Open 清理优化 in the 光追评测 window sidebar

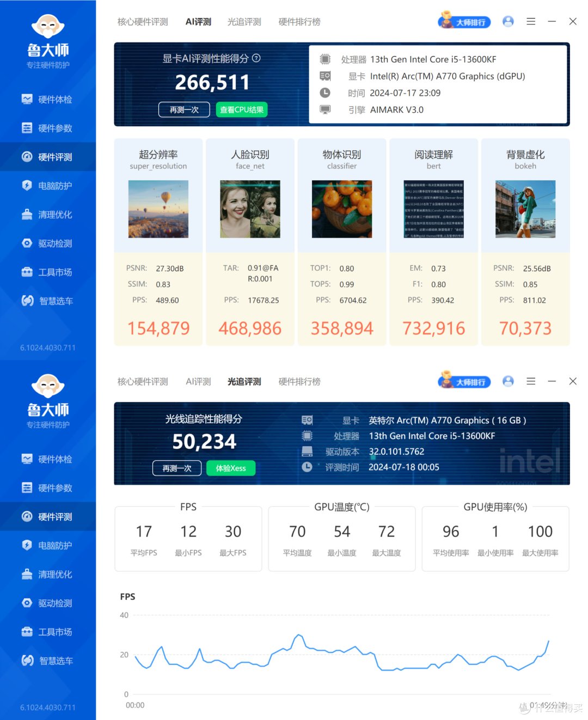click(x=48, y=574)
